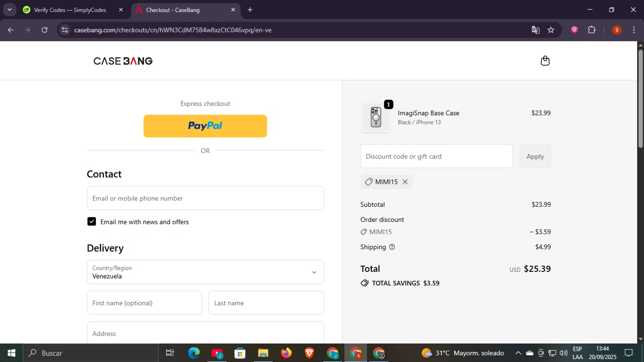
Task: Open the clock showing 13:44
Action: (x=602, y=353)
